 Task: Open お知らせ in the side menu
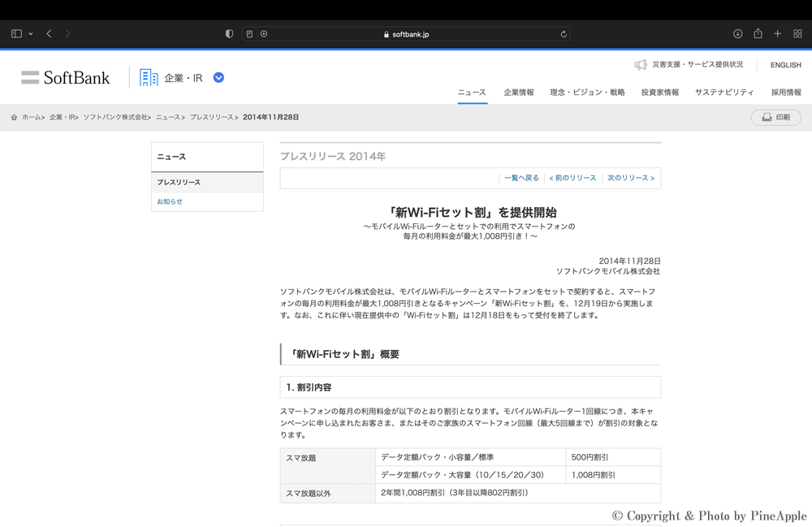pos(170,201)
